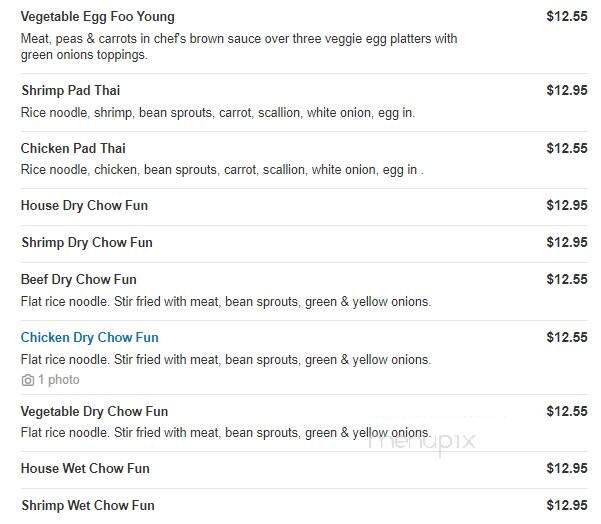Click the House Wet Chow Fun entry
The image size is (601, 524).
click(85, 468)
